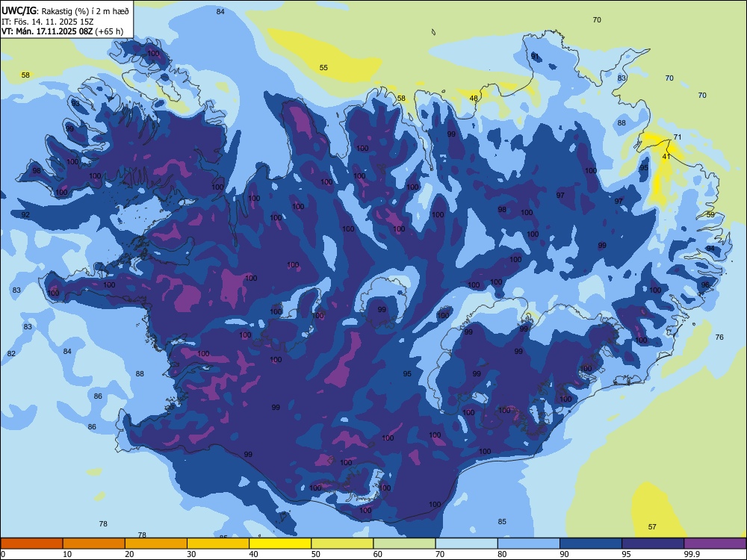747x560 pixels.
Task: Select the 90–95 dark blue legend swatch
Action: tap(591, 544)
